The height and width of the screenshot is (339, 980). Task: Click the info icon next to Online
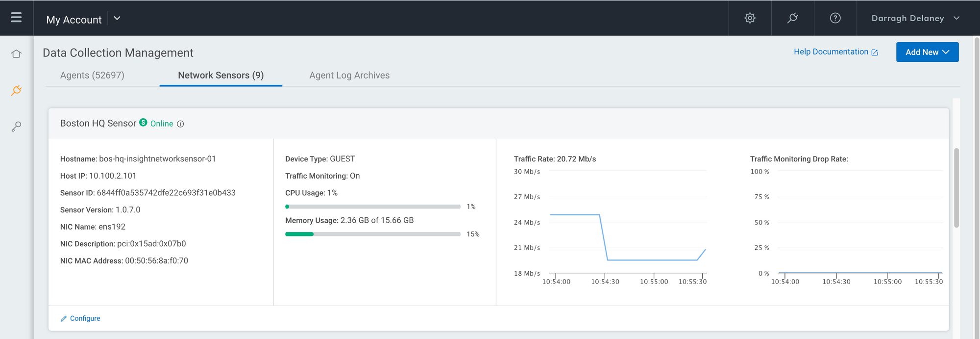tap(180, 124)
